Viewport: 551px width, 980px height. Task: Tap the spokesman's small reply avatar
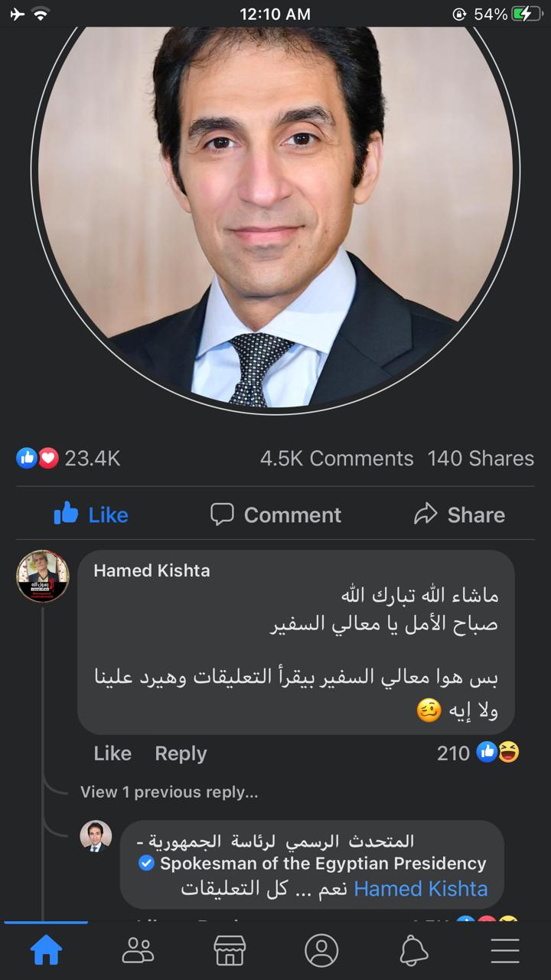click(96, 836)
